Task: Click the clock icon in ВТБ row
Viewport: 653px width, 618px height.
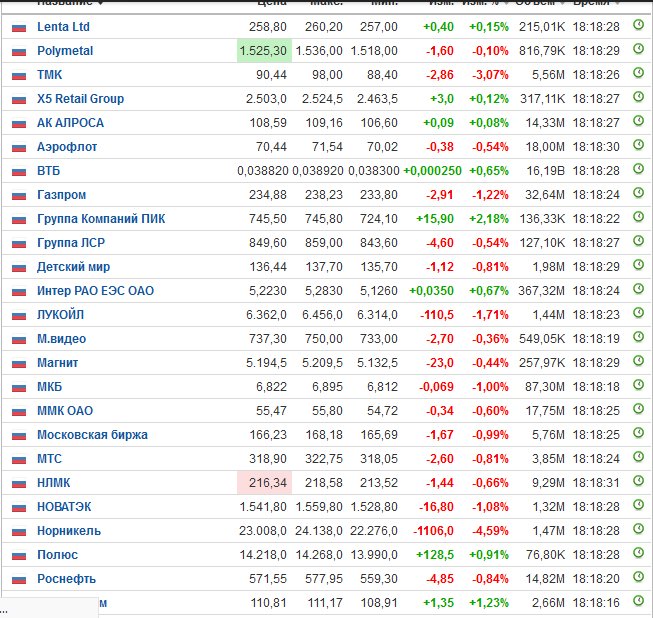Action: point(638,169)
